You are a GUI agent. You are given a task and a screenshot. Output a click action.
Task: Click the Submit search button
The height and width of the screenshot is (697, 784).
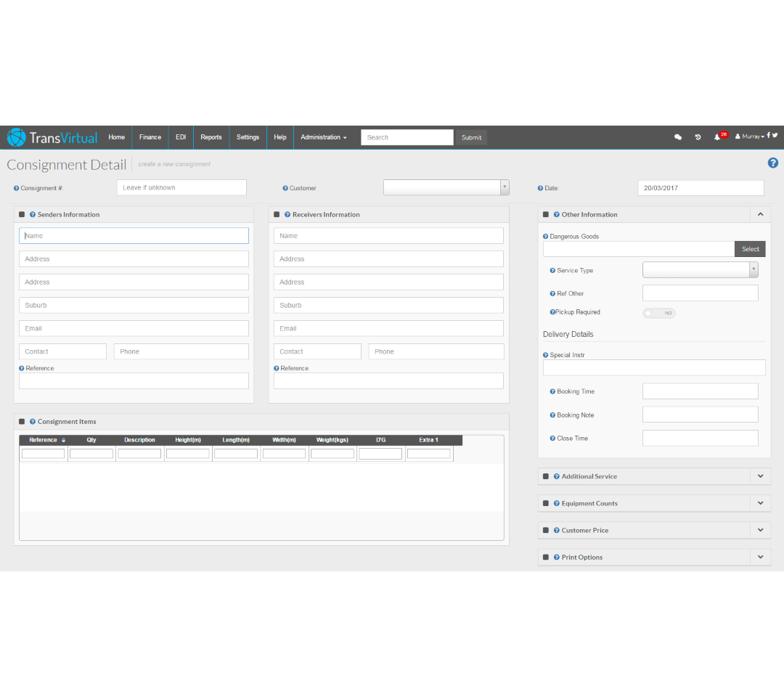pos(471,137)
